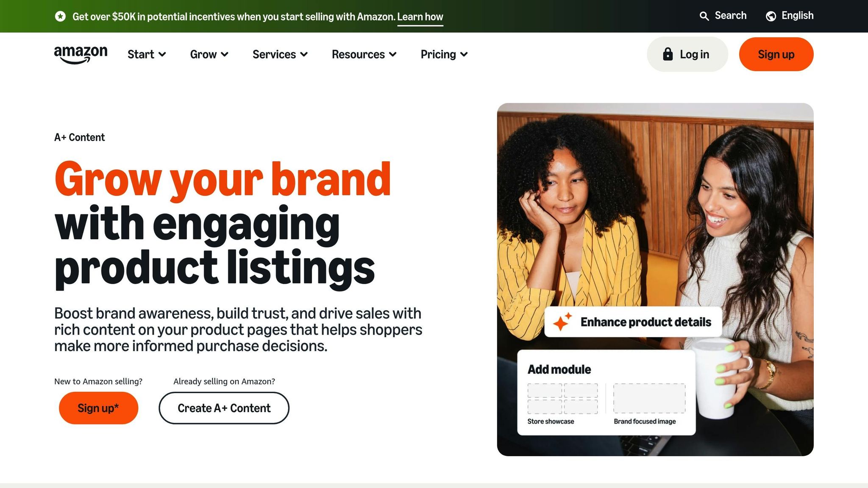Expand the Start menu chevron
The image size is (868, 488).
162,55
